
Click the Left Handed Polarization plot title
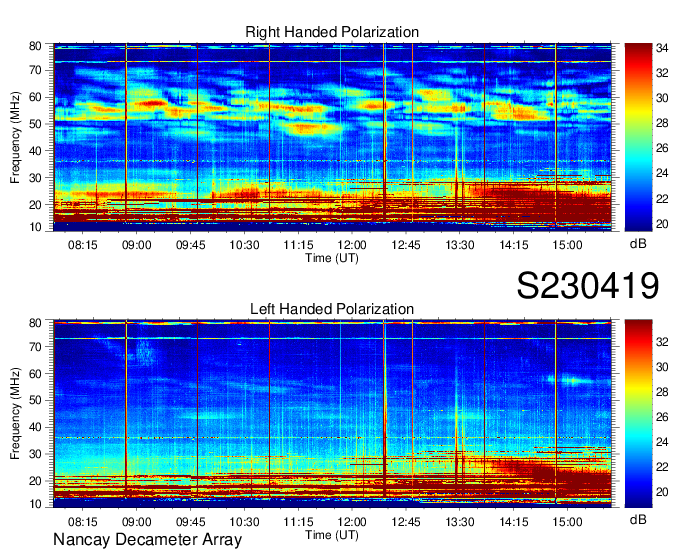tap(332, 309)
